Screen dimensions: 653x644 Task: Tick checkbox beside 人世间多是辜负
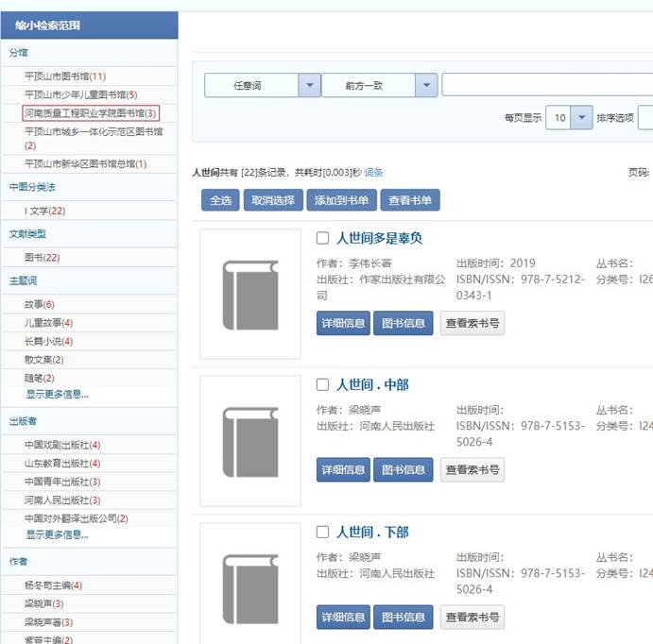pyautogui.click(x=322, y=238)
